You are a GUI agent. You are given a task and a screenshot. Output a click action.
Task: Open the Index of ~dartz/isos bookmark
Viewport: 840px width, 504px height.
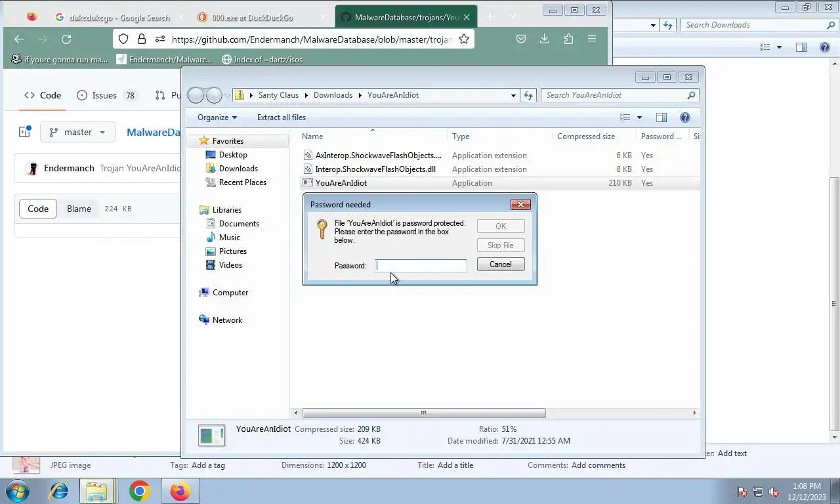click(x=262, y=60)
